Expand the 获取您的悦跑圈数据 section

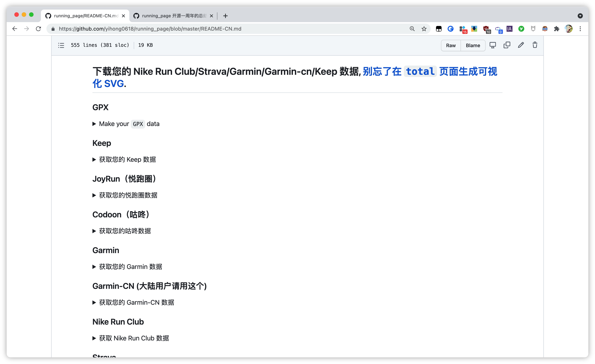128,195
